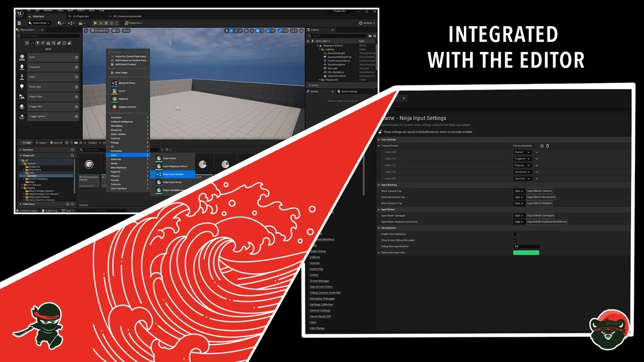The width and height of the screenshot is (644, 362).
Task: Click the plus icon to add a Tracked Events element
Action: (542, 146)
